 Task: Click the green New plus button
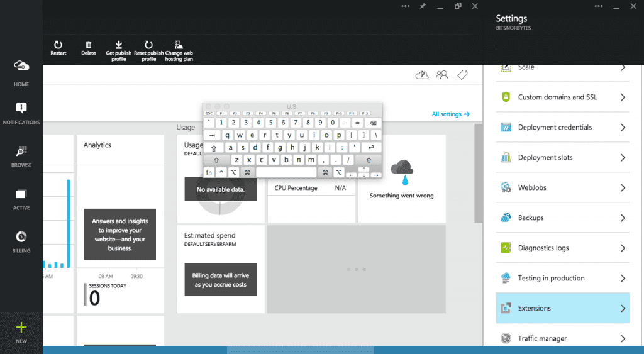coord(21,328)
